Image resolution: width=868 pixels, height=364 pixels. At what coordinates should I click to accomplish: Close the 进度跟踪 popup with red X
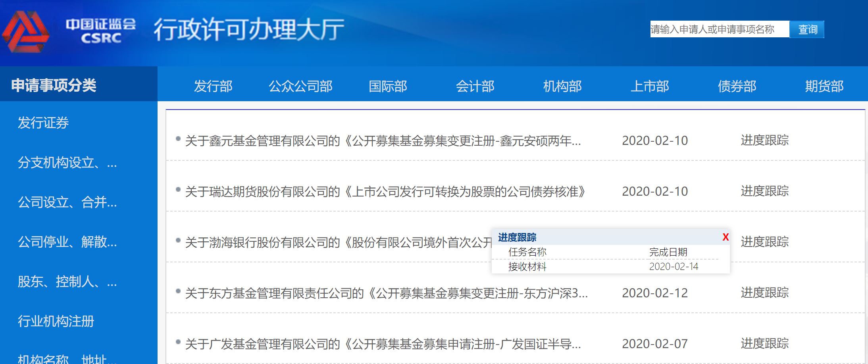726,237
